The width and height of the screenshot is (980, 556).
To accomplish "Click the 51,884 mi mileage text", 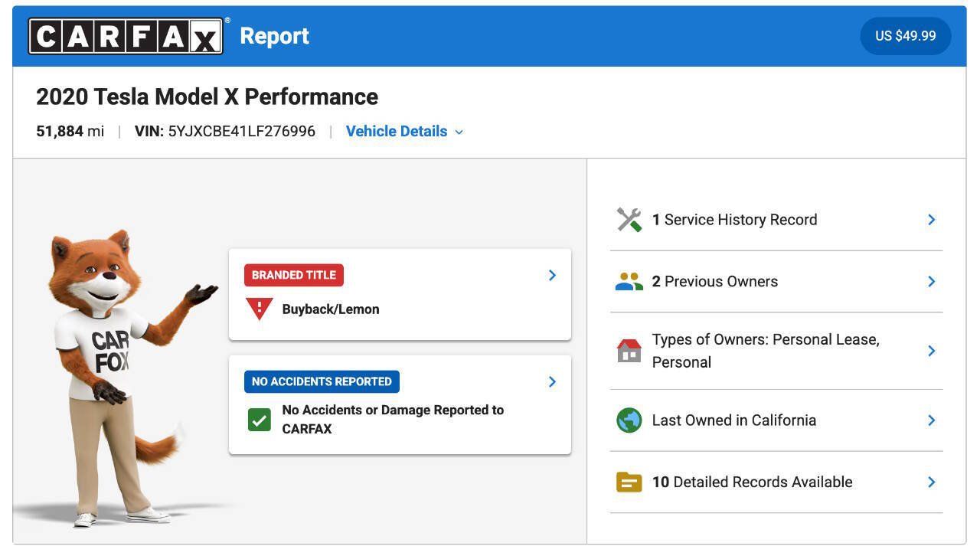I will (x=70, y=131).
